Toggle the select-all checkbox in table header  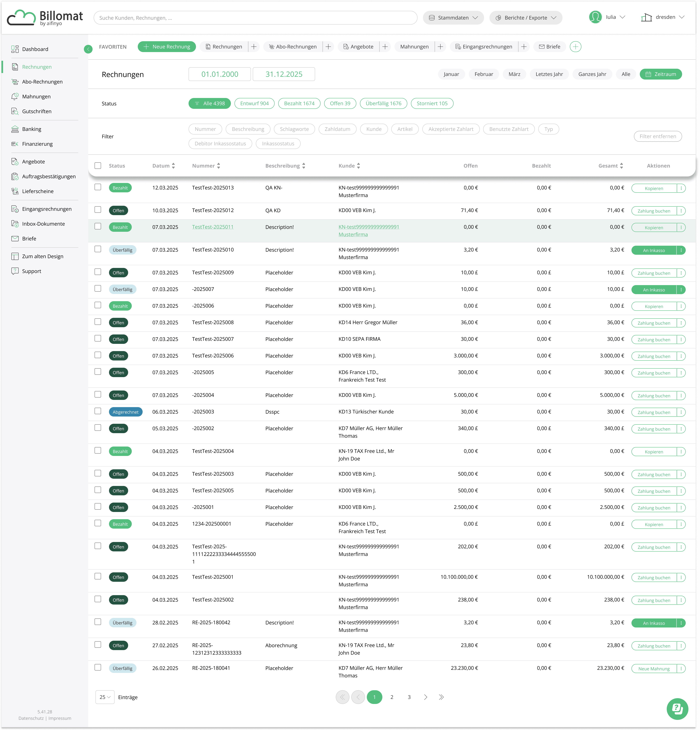tap(98, 166)
